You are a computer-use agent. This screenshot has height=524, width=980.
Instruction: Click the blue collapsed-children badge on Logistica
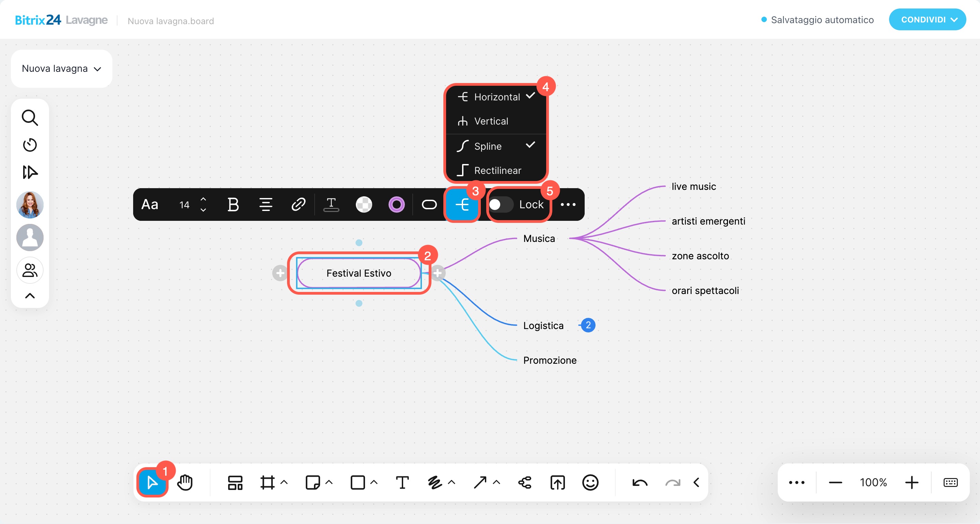point(588,325)
